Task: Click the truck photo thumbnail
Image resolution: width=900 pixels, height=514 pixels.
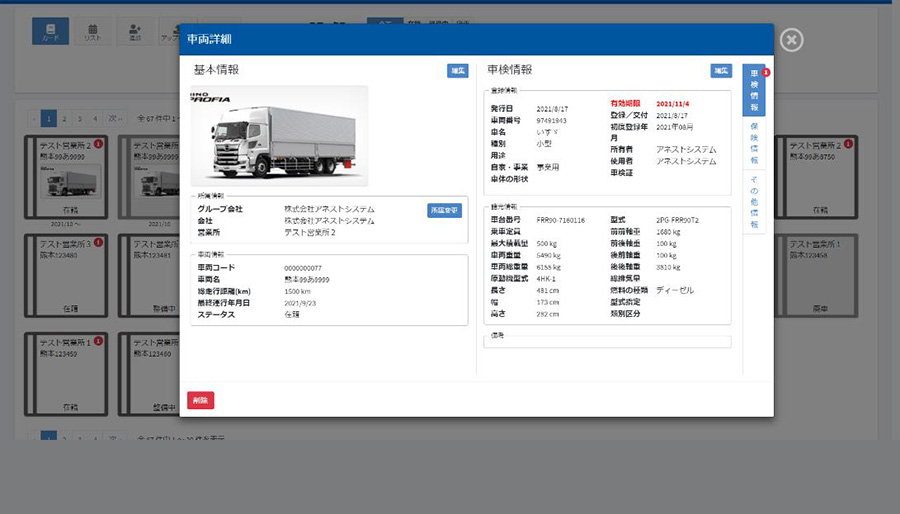Action: [279, 136]
